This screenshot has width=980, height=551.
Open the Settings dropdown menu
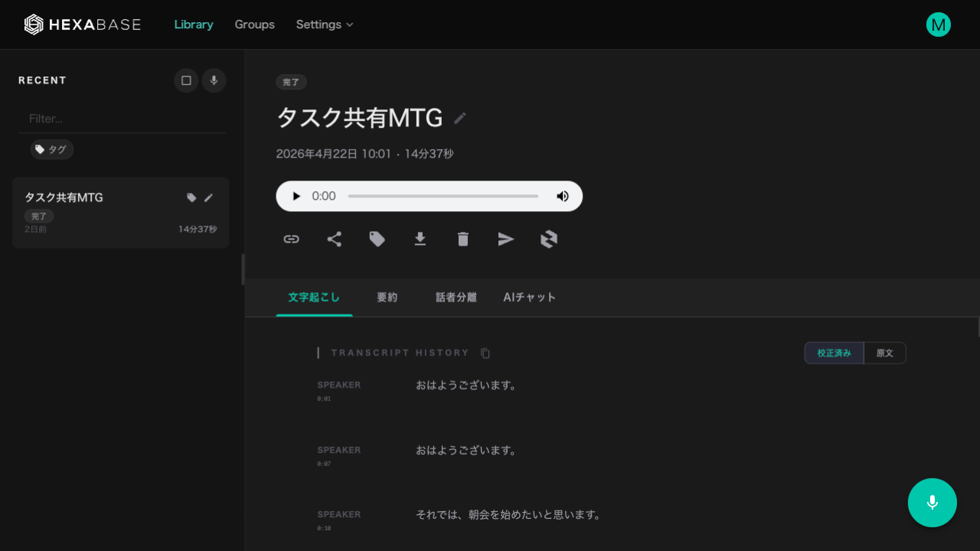[x=325, y=24]
